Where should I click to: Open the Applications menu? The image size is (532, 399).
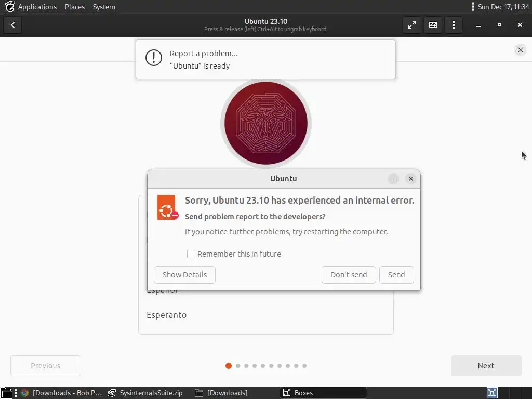click(37, 7)
